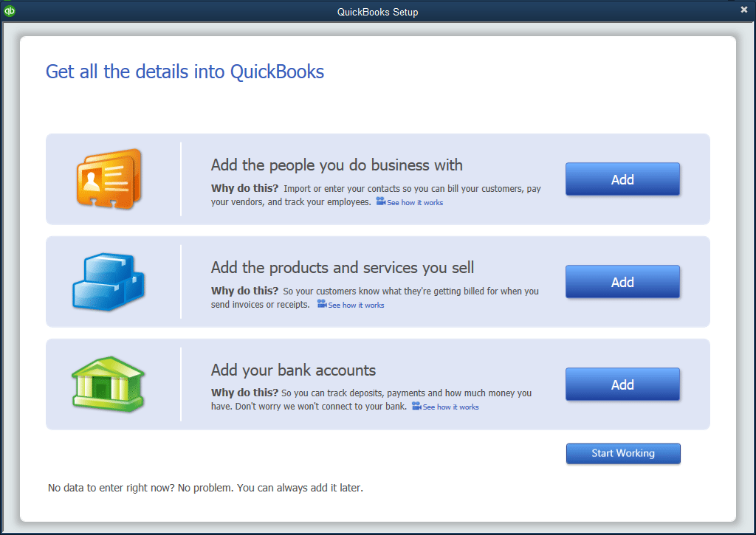Click 'Get all the details into QuickBooks' heading

coord(185,72)
